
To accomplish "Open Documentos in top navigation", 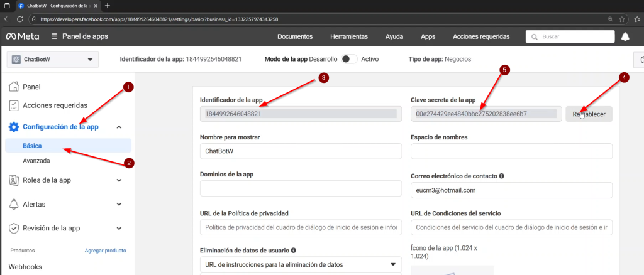I will click(295, 36).
